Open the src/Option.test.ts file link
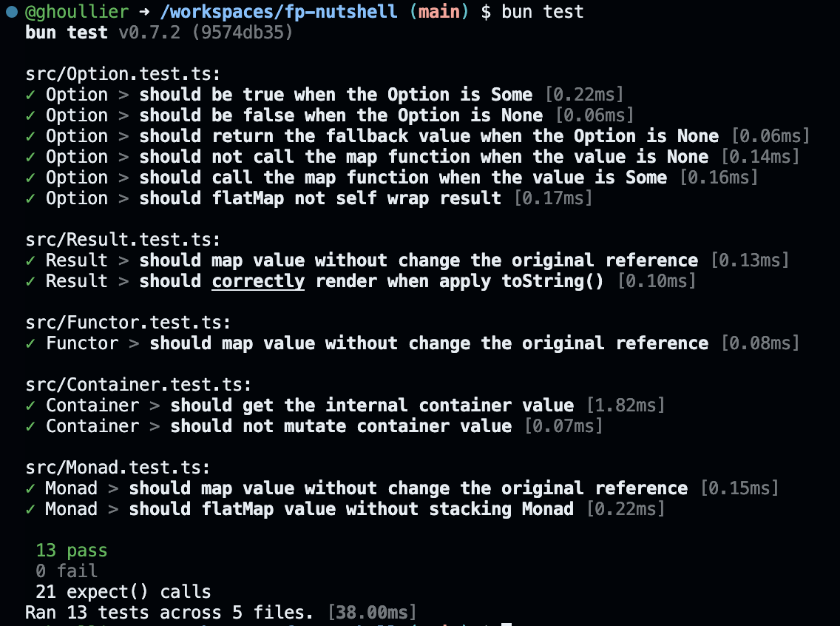 point(122,74)
